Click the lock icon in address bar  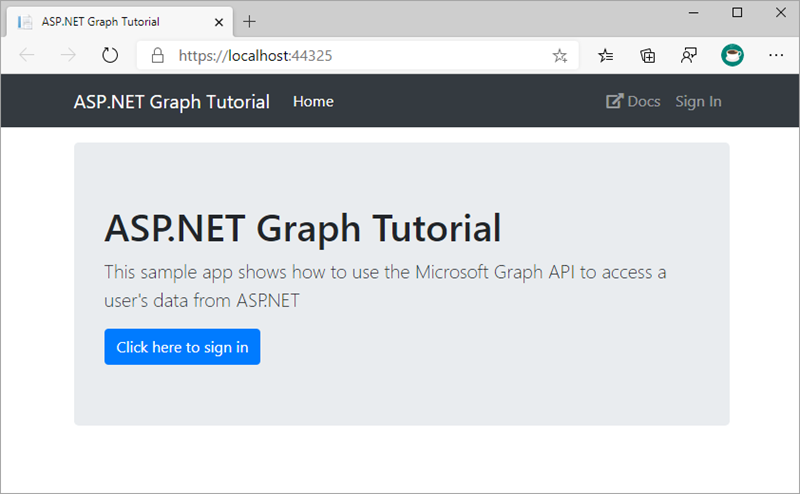(x=158, y=55)
